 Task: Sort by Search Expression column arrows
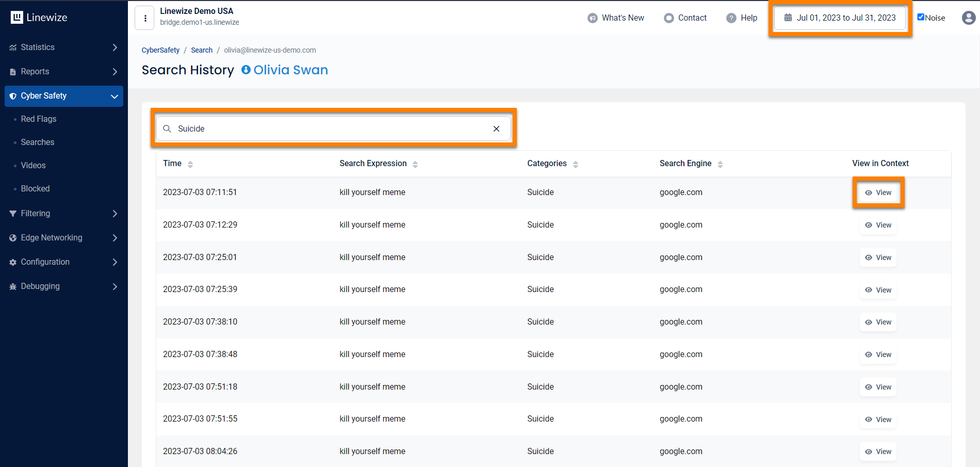(415, 164)
